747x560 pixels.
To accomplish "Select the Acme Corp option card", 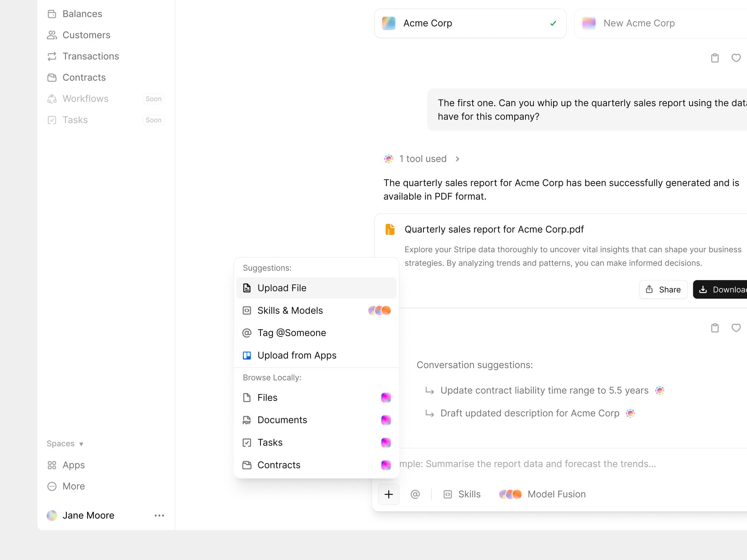I will pos(470,23).
